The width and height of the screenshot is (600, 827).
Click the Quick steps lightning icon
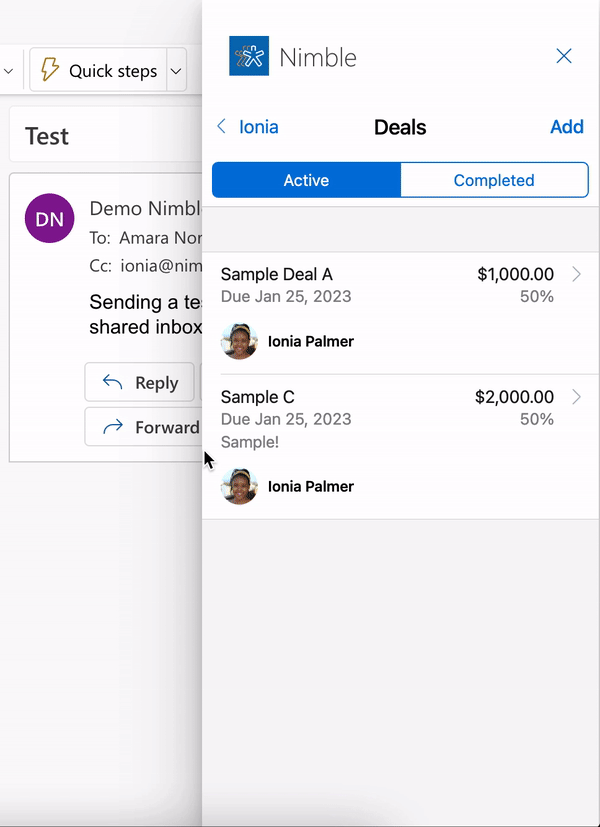pyautogui.click(x=49, y=71)
